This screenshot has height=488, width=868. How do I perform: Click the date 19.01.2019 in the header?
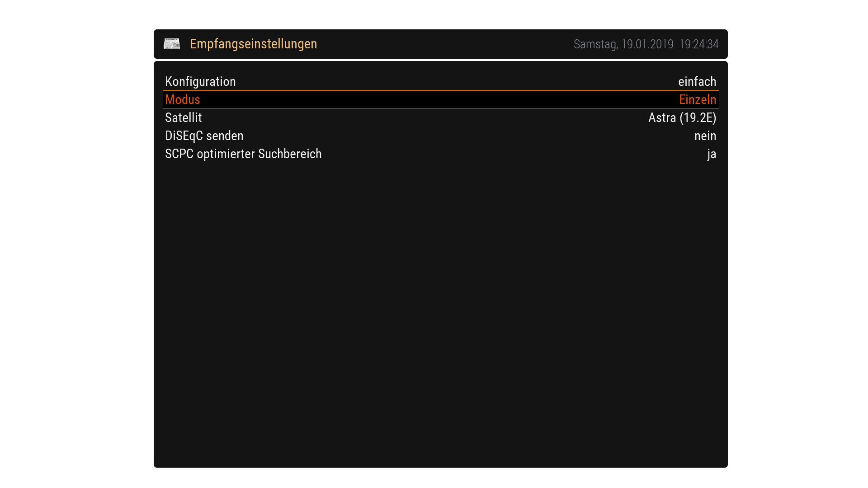pos(647,44)
